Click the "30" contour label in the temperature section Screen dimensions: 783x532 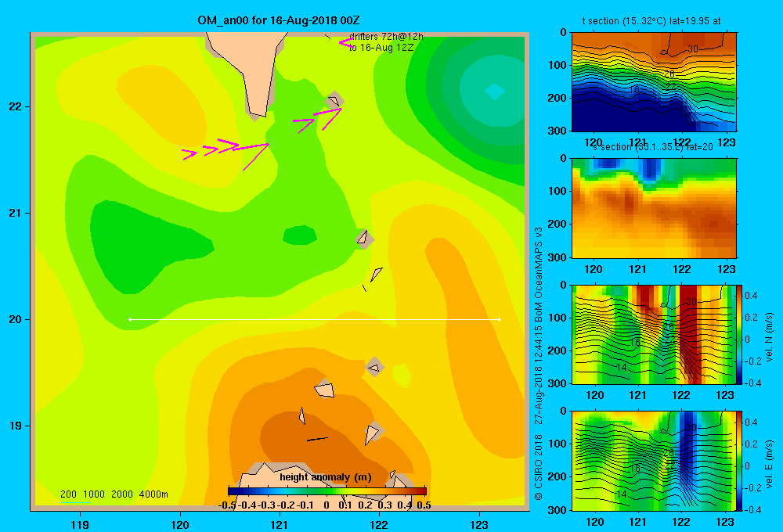(693, 49)
